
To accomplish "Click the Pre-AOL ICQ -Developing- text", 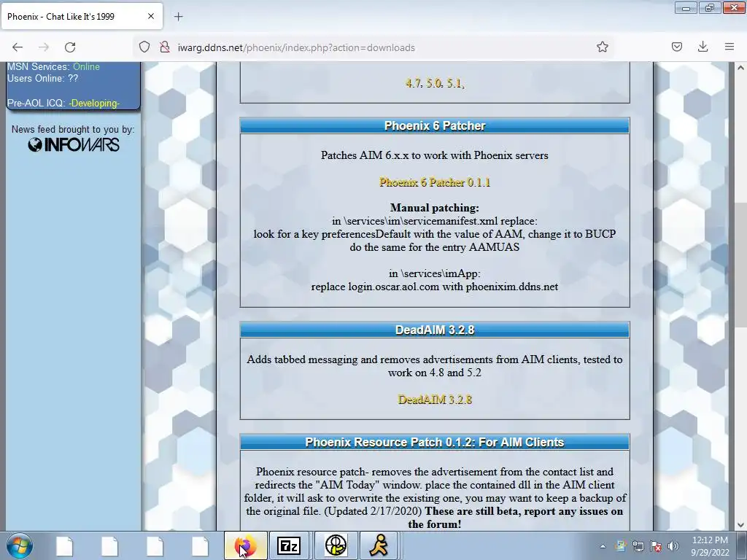I will click(x=63, y=103).
